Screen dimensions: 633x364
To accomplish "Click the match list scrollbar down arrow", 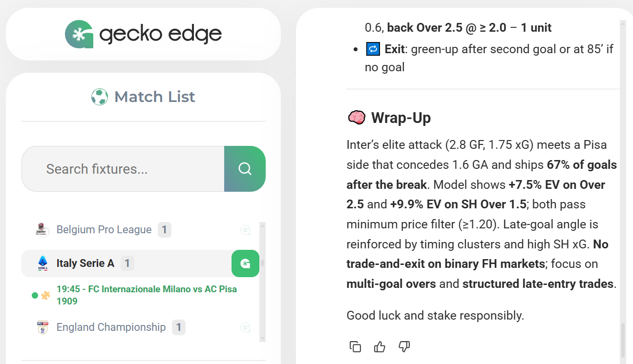I will point(262,338).
